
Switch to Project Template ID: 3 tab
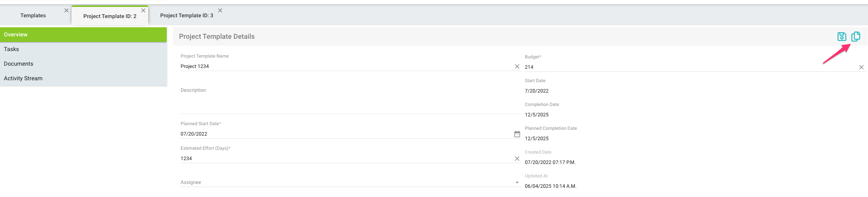(186, 15)
